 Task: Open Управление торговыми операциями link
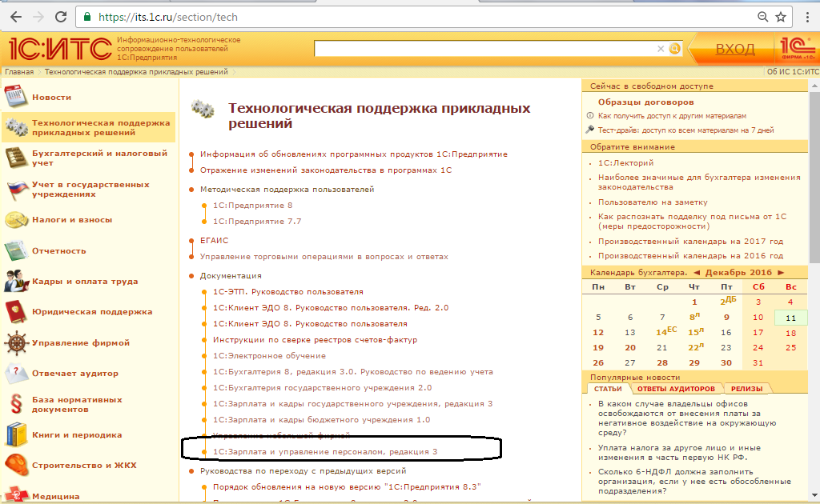(x=324, y=257)
